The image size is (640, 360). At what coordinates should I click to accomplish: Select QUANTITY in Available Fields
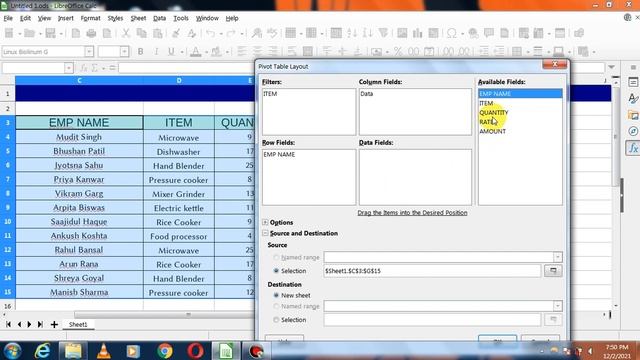click(x=493, y=113)
